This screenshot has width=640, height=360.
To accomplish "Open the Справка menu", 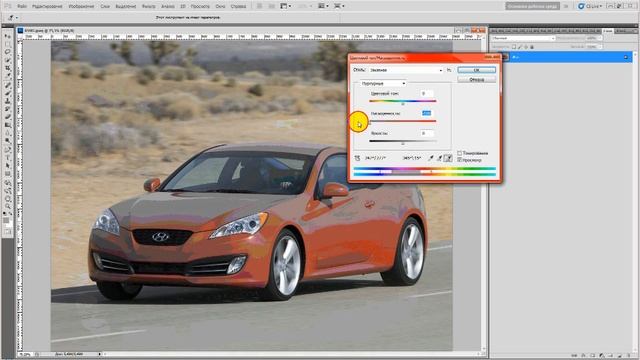I will [x=238, y=7].
